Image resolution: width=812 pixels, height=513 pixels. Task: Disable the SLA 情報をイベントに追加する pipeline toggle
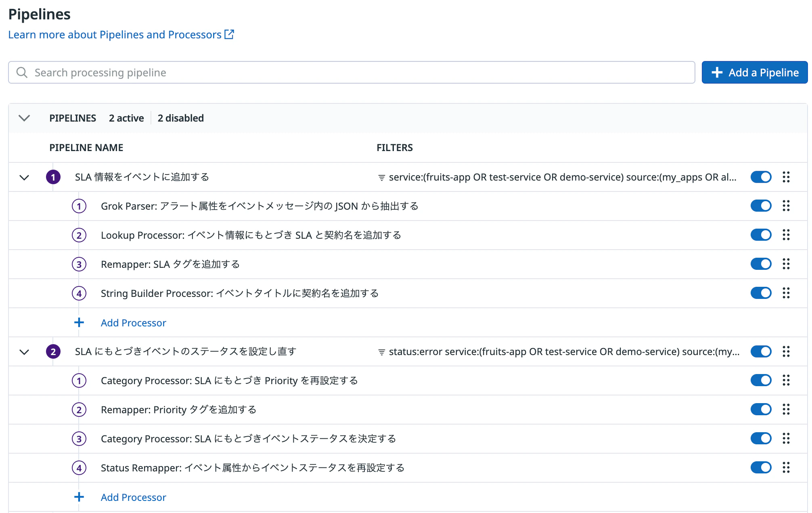[761, 177]
